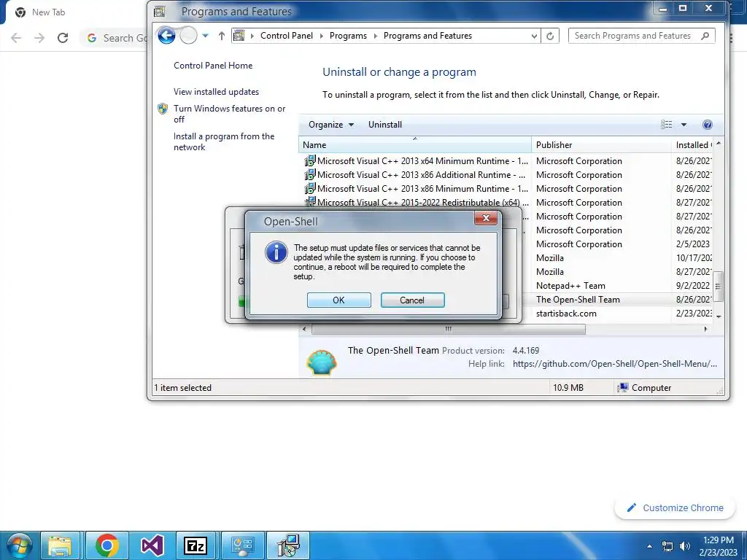Click the disabled forward navigation button
This screenshot has width=747, height=560.
point(189,35)
